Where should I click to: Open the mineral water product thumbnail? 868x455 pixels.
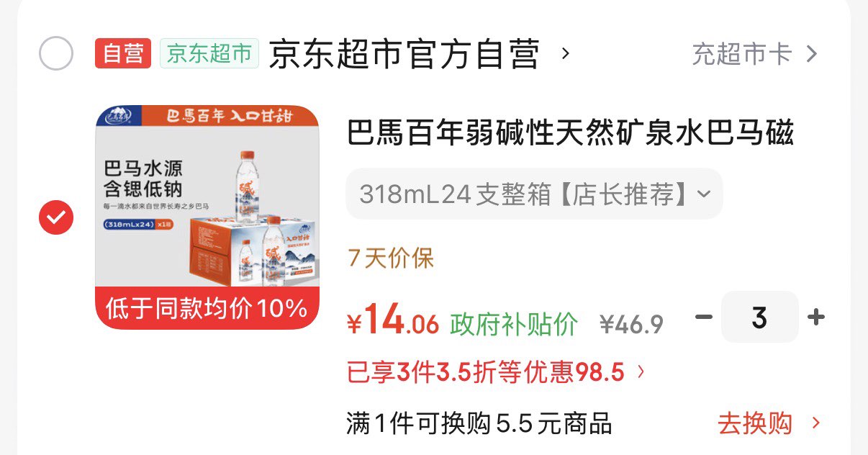(x=207, y=217)
